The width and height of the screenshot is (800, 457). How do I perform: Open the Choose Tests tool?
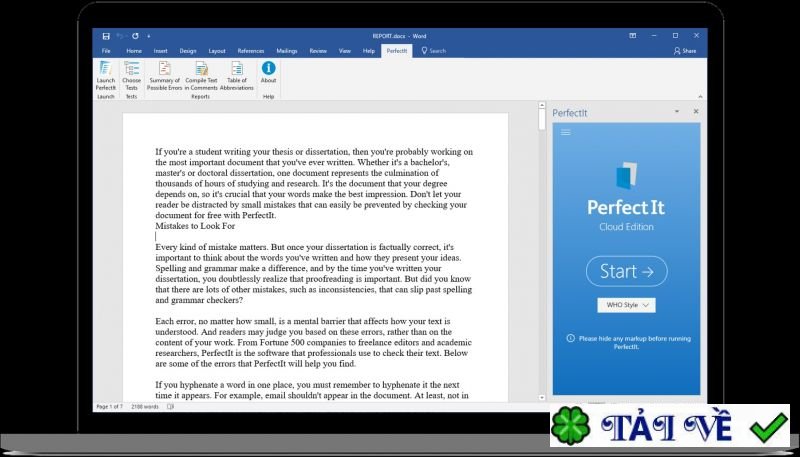[132, 75]
